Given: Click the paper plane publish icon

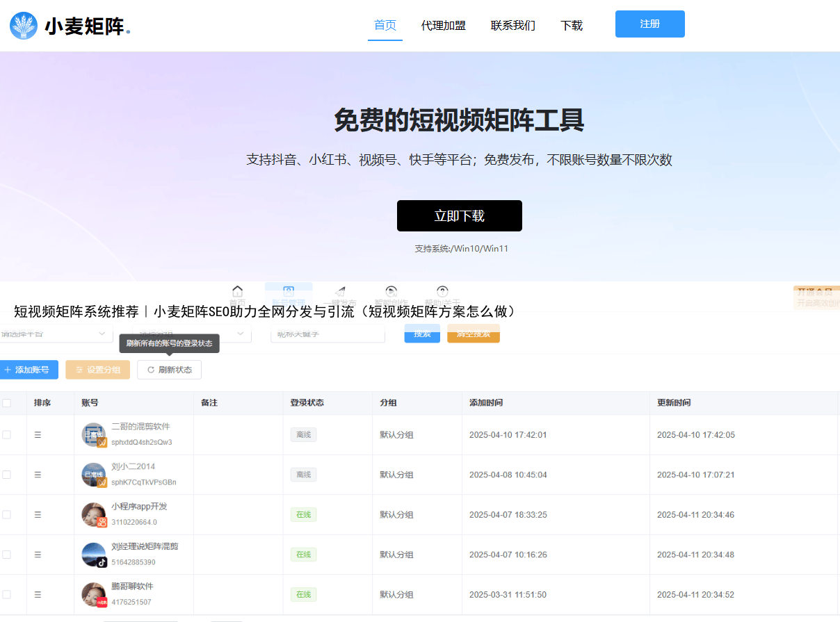Looking at the screenshot, I should 339,291.
